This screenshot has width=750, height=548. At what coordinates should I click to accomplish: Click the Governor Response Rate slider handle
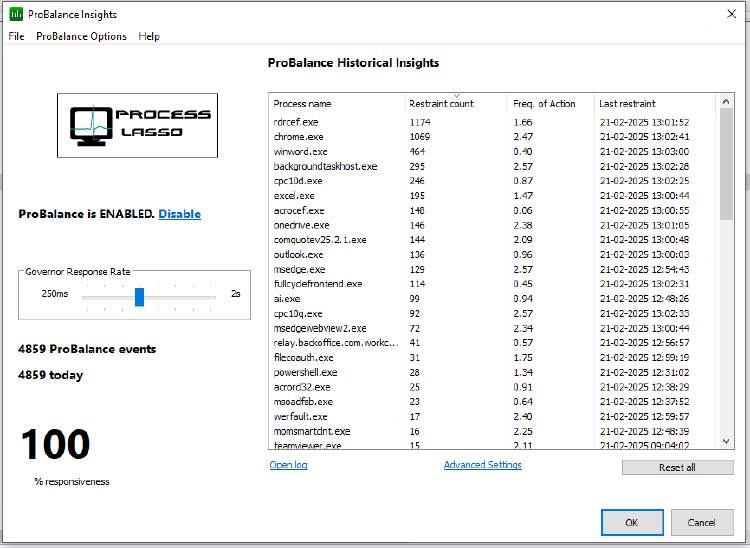coord(139,297)
